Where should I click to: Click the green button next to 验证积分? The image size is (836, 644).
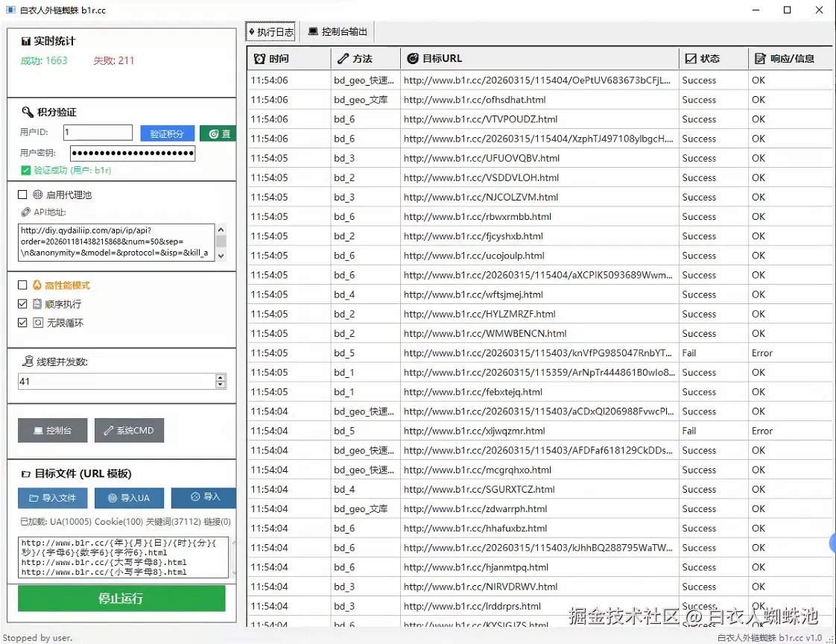tap(218, 133)
